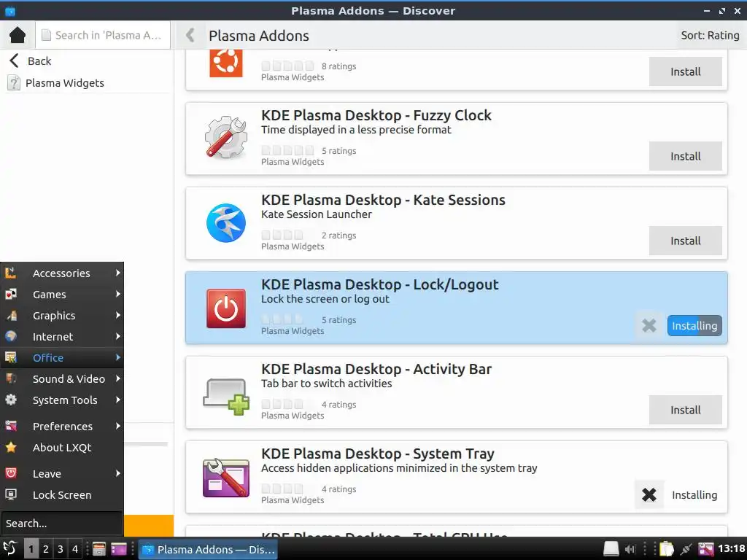This screenshot has height=560, width=747.
Task: Open Accessories submenu in LXQt menu
Action: [x=62, y=273]
